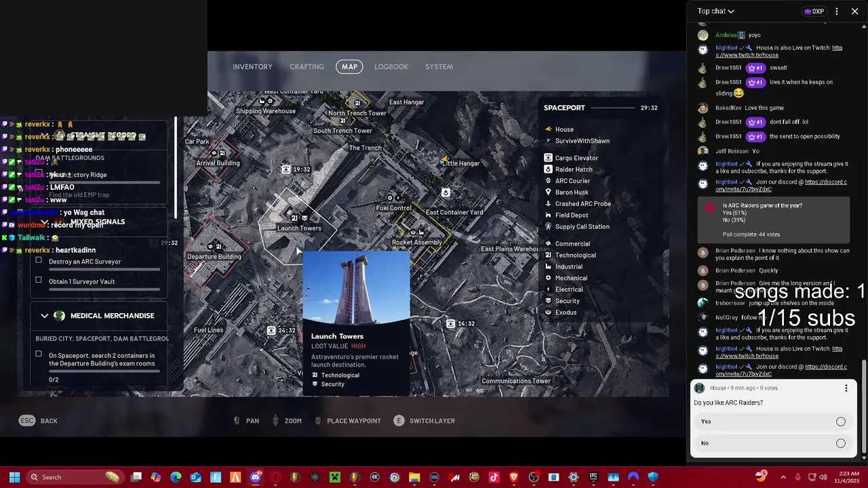Click the Security icon in the legend list
Image resolution: width=868 pixels, height=488 pixels.
[548, 301]
